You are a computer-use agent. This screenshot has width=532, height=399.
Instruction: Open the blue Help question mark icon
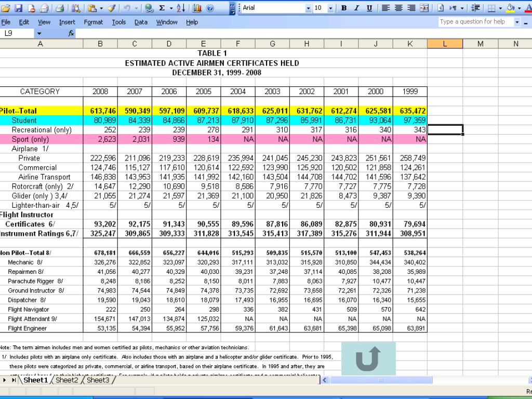click(210, 8)
